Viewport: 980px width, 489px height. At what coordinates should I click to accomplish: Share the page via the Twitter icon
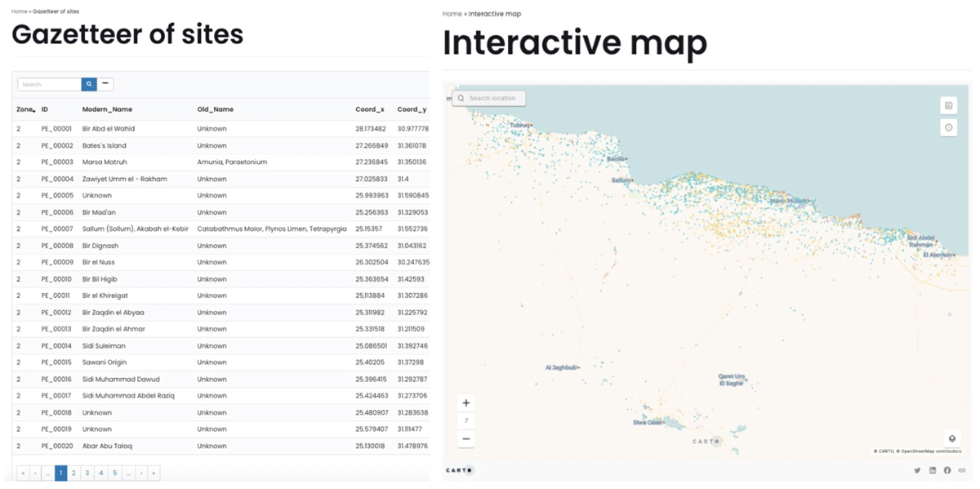[x=918, y=470]
